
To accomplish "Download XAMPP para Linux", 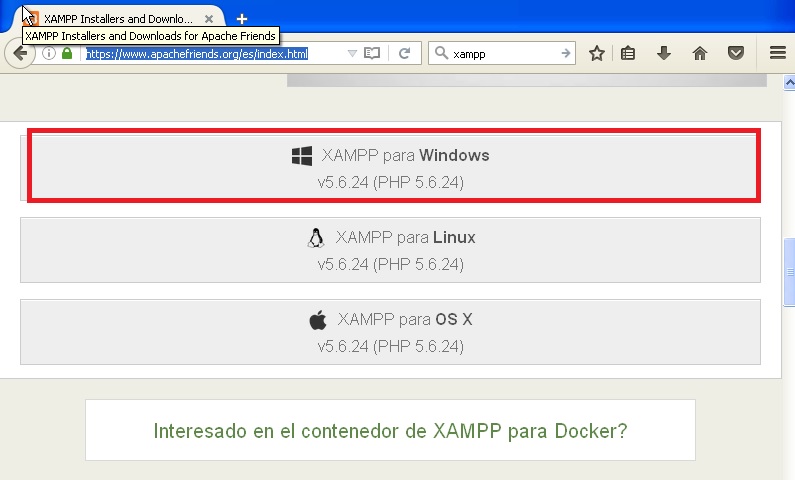I will (x=390, y=250).
